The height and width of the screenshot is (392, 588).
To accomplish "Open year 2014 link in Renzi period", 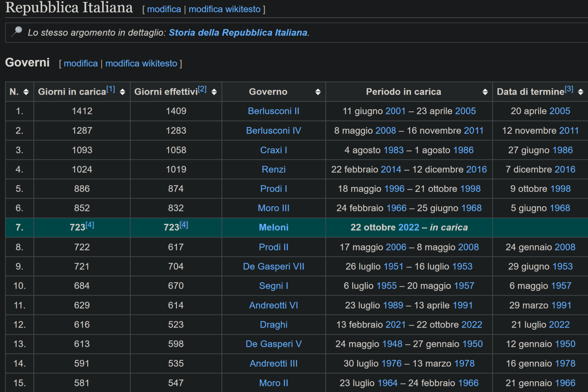I will point(391,169).
